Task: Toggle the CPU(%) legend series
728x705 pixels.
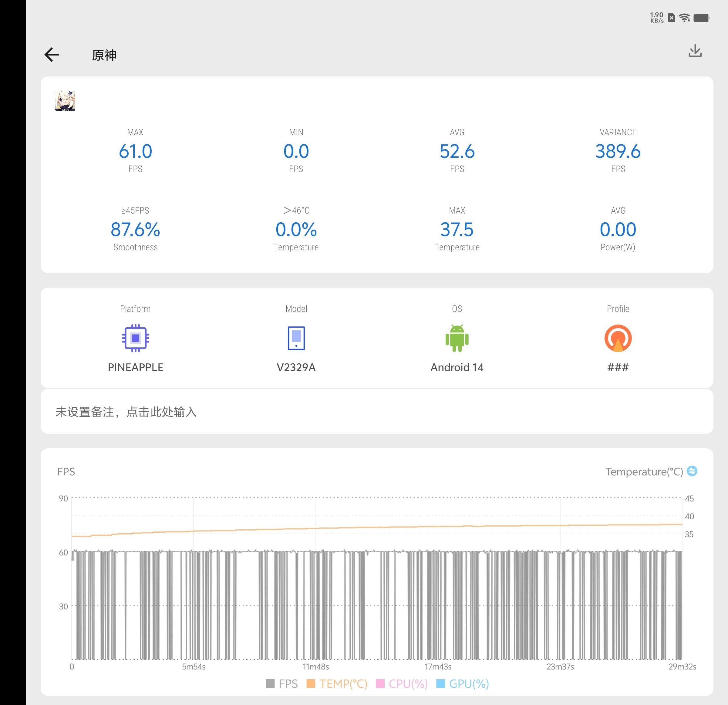Action: click(402, 684)
